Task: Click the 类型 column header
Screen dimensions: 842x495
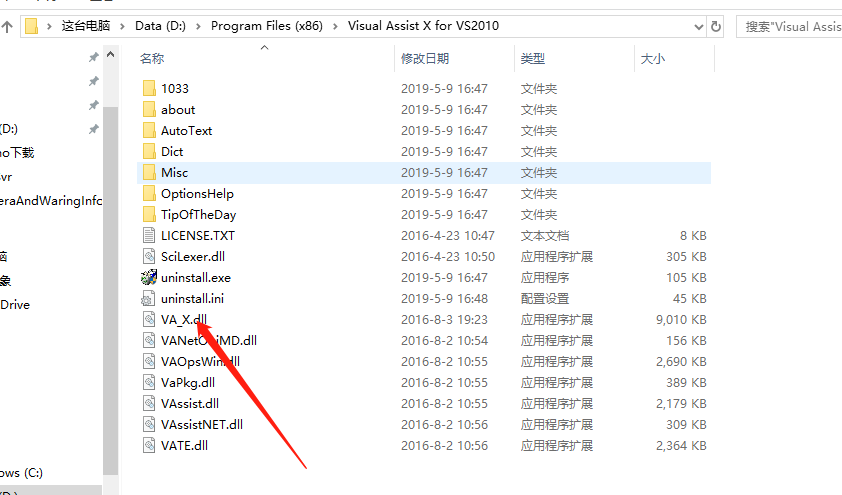Action: [532, 59]
